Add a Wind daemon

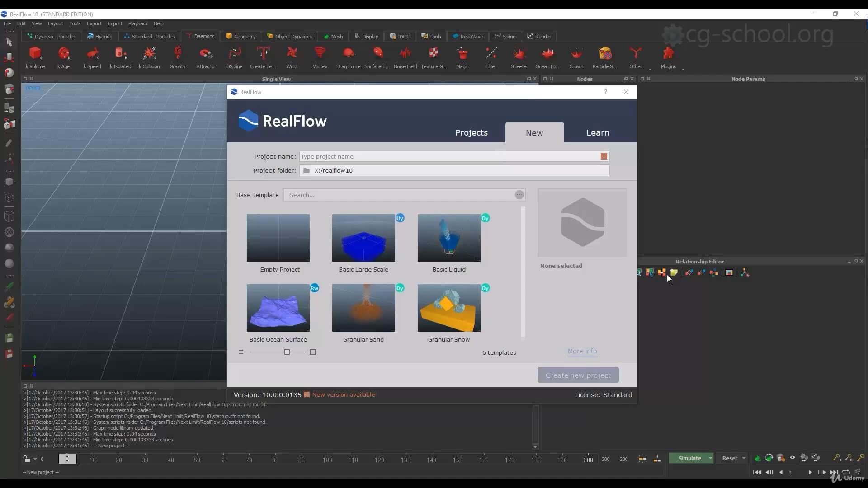click(292, 57)
